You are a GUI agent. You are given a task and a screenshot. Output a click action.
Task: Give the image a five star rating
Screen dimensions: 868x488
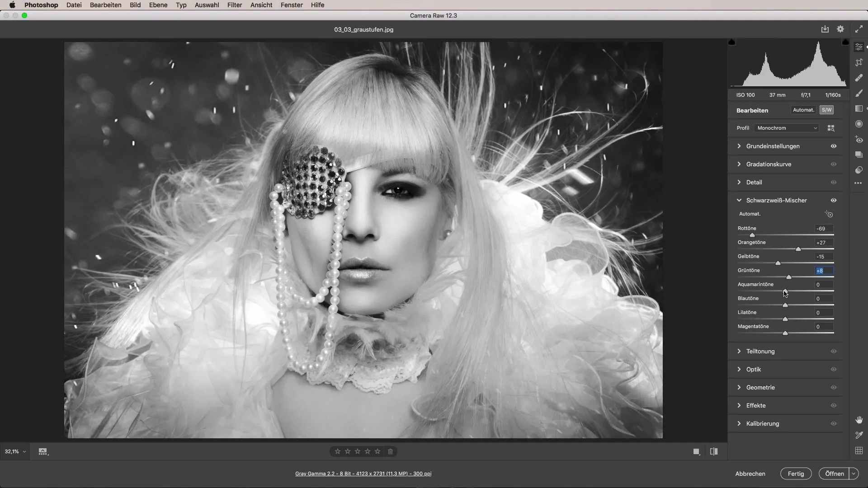pyautogui.click(x=377, y=451)
